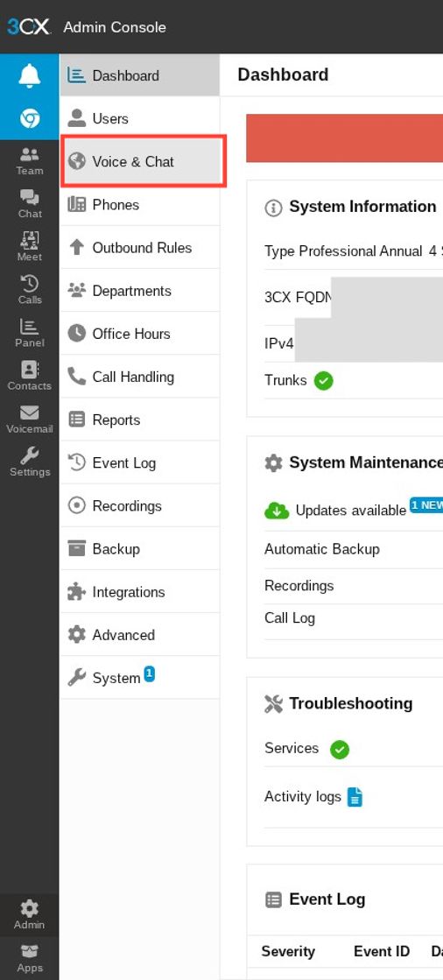Image resolution: width=443 pixels, height=980 pixels.
Task: Click the Chrome extension icon in sidebar
Action: (x=30, y=117)
